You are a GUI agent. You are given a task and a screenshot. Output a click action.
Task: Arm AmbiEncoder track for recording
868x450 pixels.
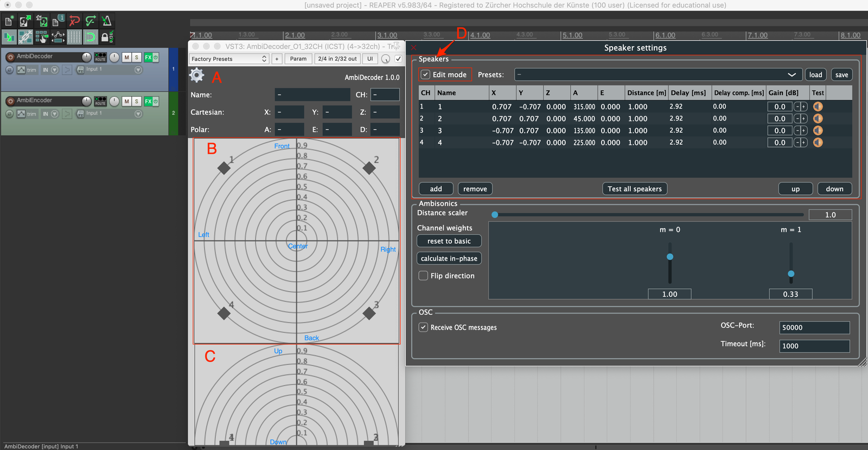[x=10, y=101]
